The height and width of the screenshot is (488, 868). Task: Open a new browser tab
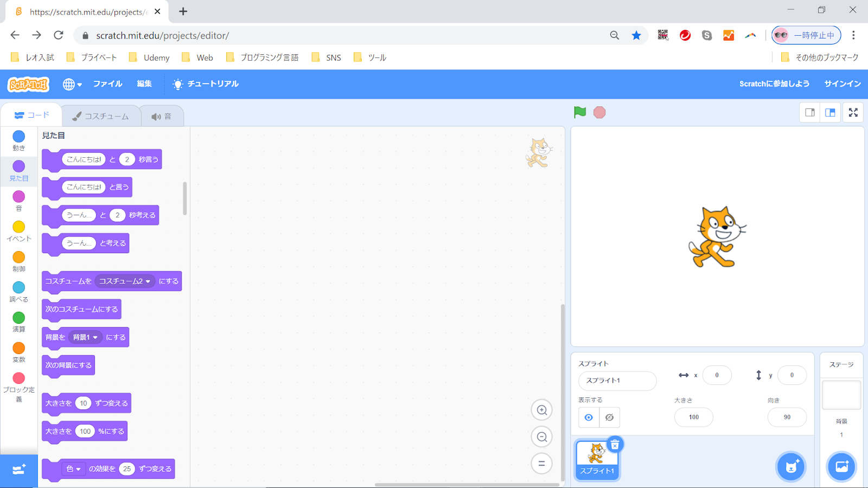tap(183, 11)
